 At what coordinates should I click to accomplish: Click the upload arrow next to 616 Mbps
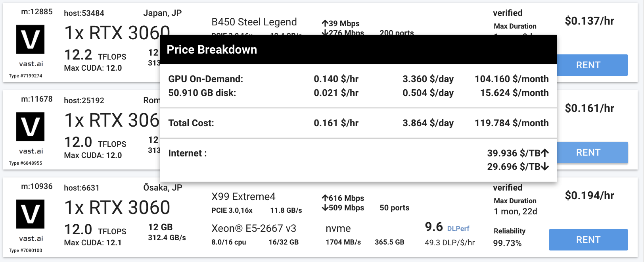[325, 198]
